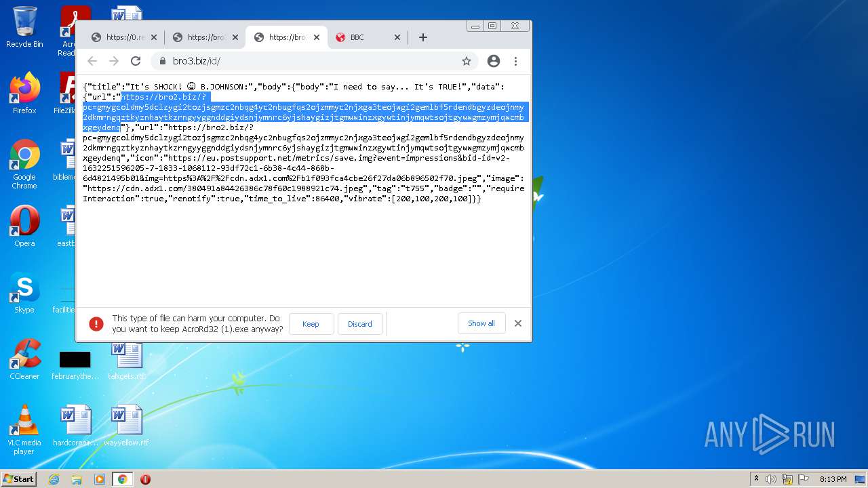Open talkgets.rtf desktop file
Image resolution: width=868 pixels, height=488 pixels.
[x=127, y=359]
